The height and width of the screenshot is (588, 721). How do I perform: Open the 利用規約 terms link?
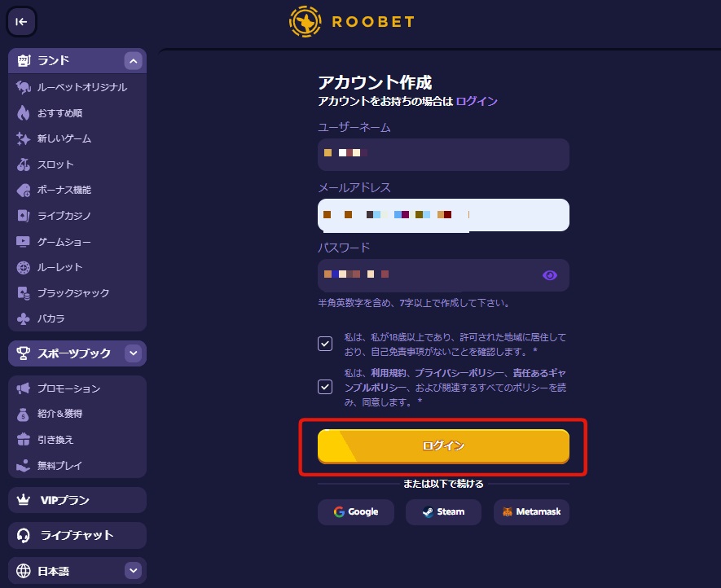pyautogui.click(x=389, y=373)
